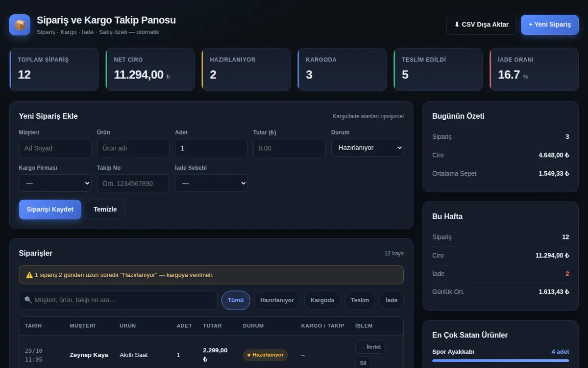588x368 pixels.
Task: Click the Günlük Ort. value 1.613,43
Action: [554, 292]
